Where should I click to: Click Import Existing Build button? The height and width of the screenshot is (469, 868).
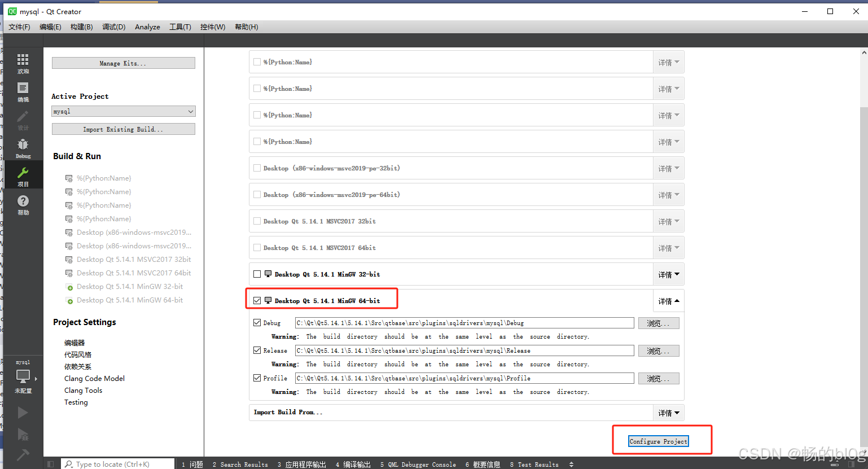(124, 129)
